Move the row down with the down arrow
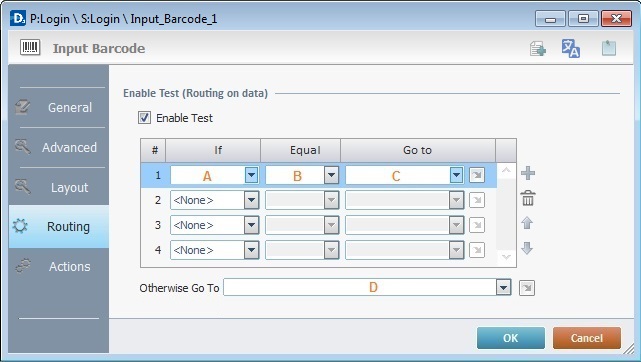The image size is (641, 362). tap(527, 248)
